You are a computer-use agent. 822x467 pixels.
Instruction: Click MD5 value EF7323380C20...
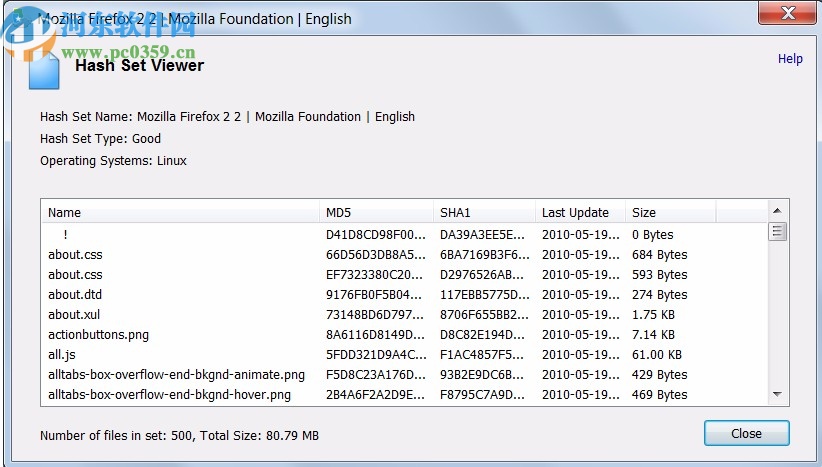point(374,274)
